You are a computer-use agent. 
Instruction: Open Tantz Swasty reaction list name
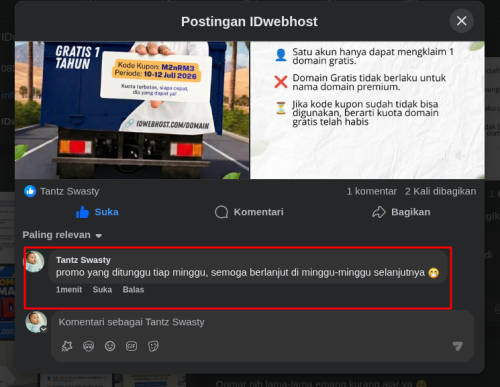[69, 191]
